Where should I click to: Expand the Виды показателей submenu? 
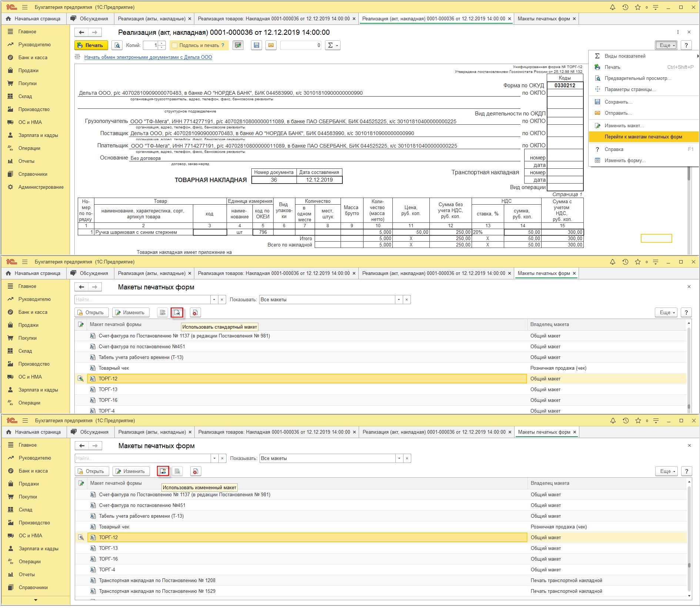pos(644,56)
